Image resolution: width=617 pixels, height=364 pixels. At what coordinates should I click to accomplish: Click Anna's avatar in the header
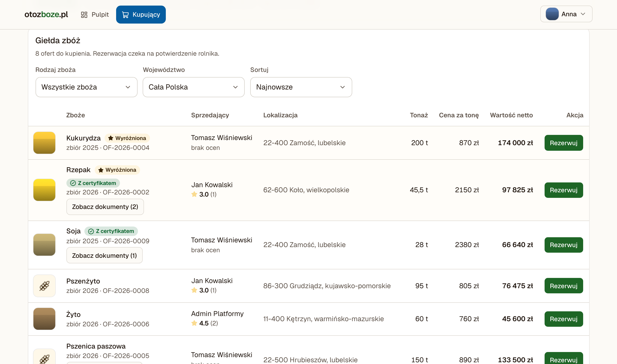tap(552, 14)
